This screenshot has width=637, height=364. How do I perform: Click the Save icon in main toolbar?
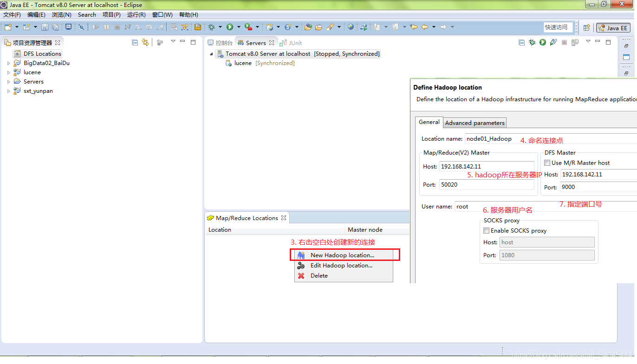point(45,27)
